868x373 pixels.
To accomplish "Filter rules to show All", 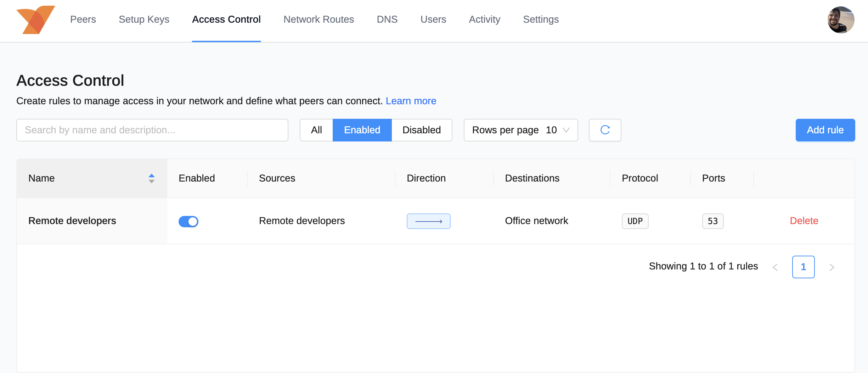I will click(x=316, y=130).
